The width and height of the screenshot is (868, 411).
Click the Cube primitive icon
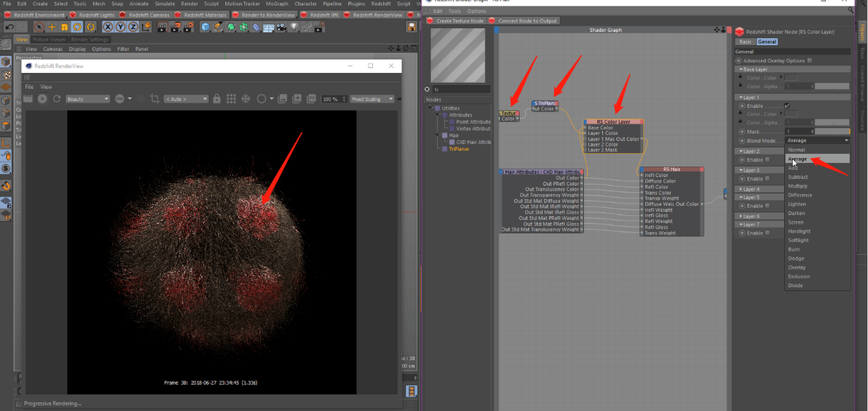(205, 27)
